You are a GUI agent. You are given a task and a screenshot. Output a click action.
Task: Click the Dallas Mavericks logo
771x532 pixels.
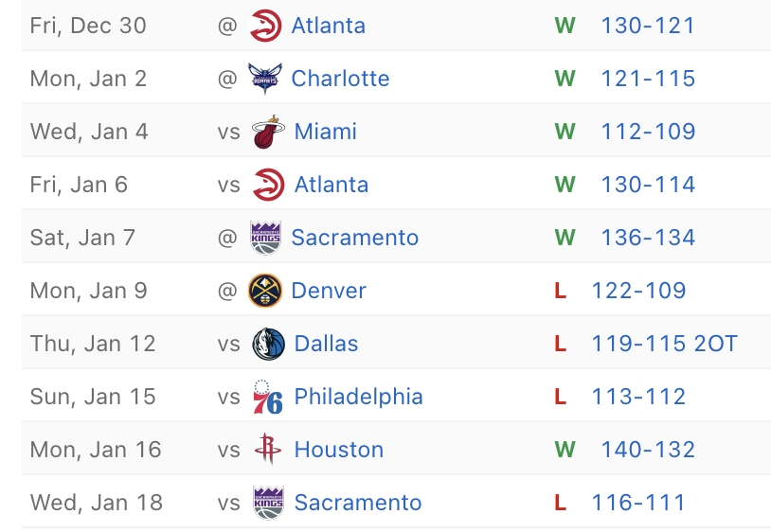coord(268,344)
